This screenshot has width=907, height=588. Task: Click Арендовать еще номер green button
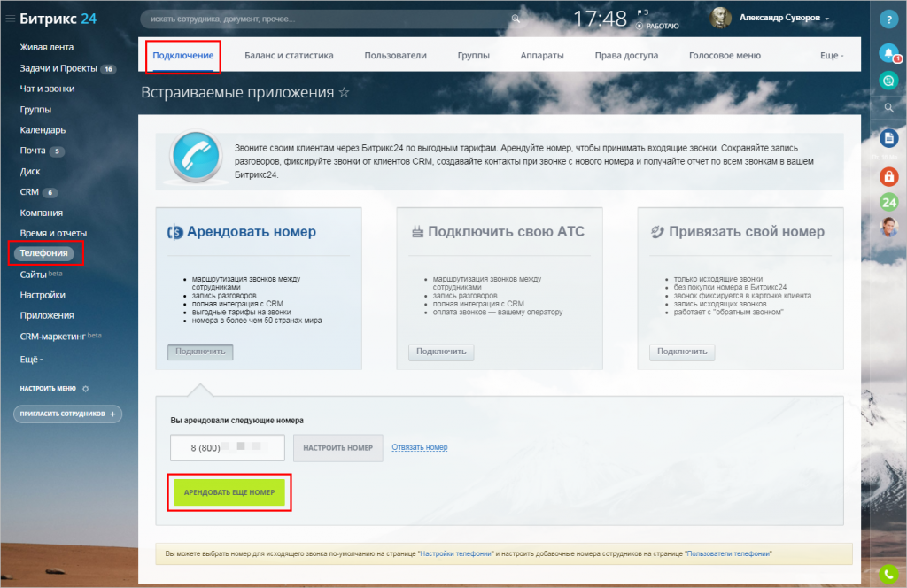coord(229,492)
